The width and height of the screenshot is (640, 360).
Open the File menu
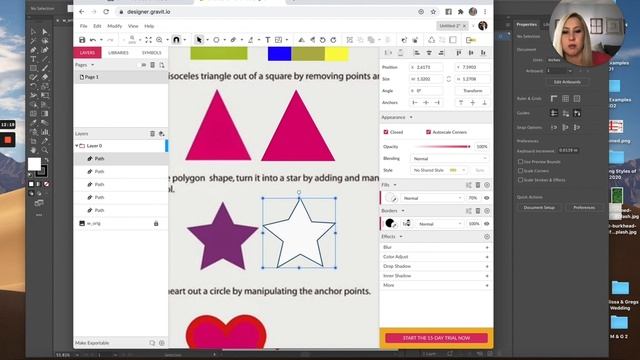pos(83,26)
